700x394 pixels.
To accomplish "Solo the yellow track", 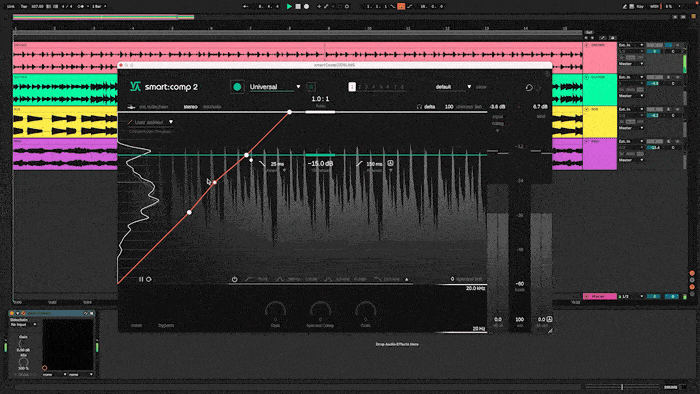I will (x=668, y=109).
